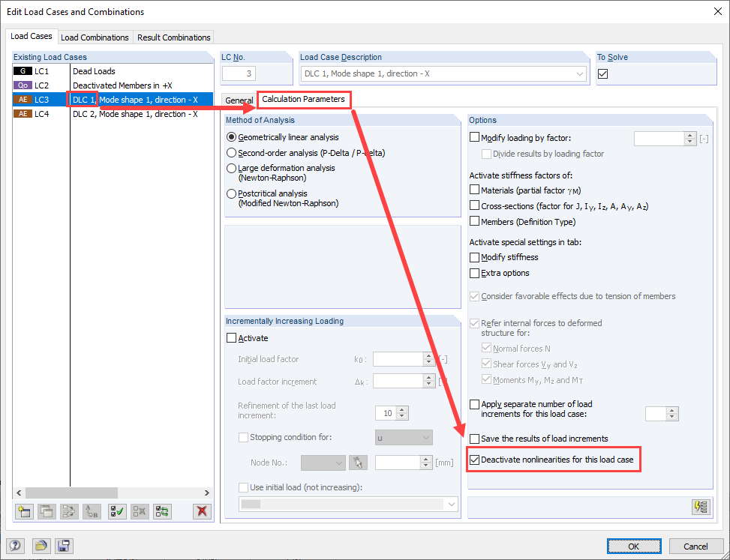
Task: Click the loading factor spinner arrows
Action: pos(690,139)
